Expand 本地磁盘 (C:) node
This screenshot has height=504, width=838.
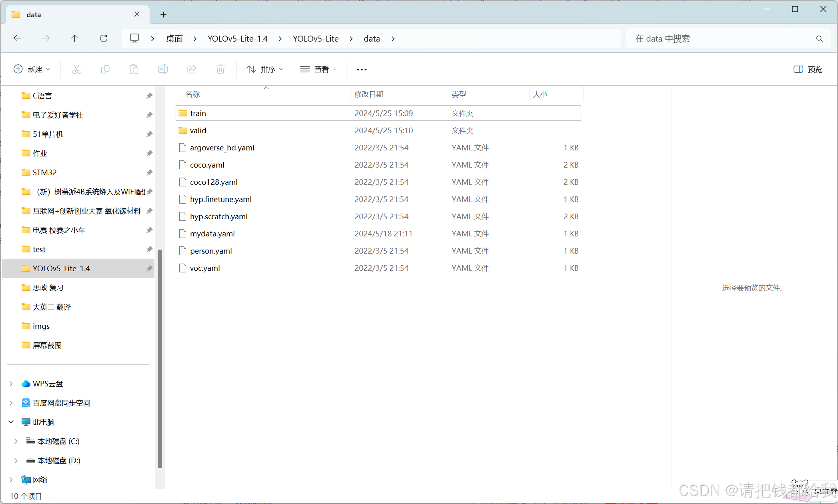pos(16,441)
